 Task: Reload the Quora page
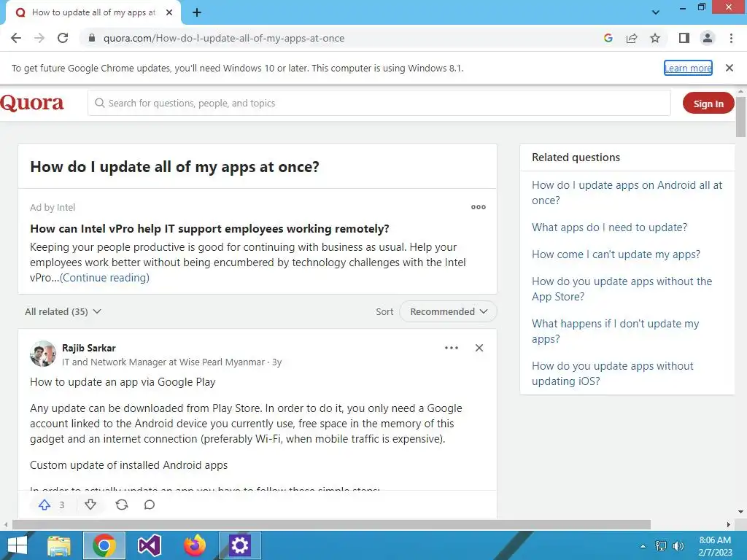point(63,38)
